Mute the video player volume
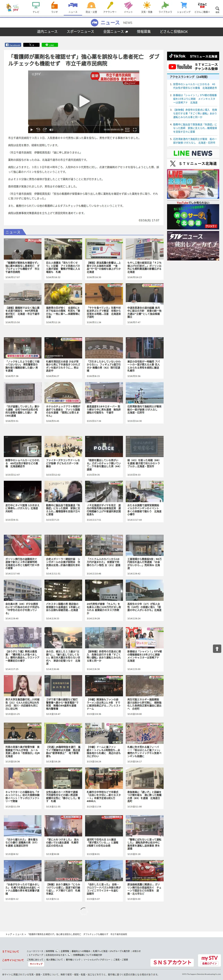The width and height of the screenshot is (223, 980). point(51,130)
